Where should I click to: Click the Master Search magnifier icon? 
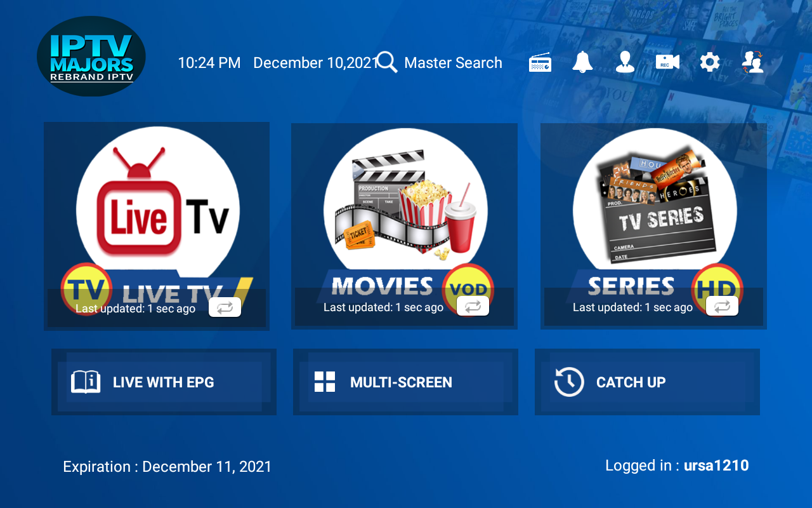point(387,62)
